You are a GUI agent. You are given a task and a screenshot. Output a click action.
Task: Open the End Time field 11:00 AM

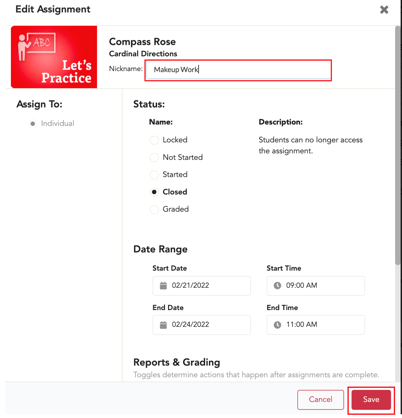click(315, 325)
